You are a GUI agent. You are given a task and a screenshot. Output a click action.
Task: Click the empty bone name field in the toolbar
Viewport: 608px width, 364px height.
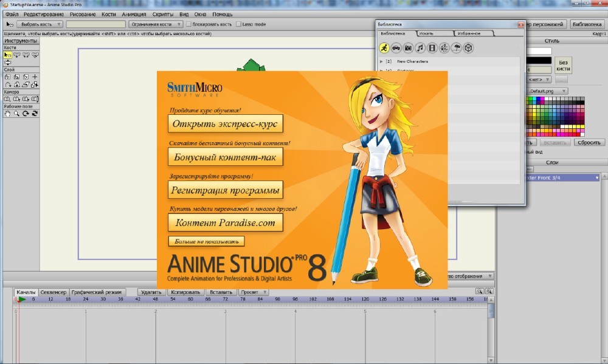(x=96, y=24)
